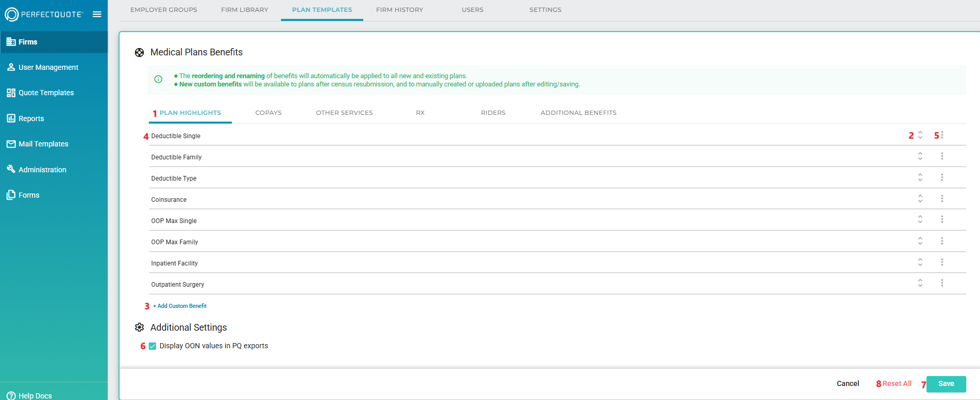Click the Add Custom Benefit link
980x400 pixels.
click(180, 306)
